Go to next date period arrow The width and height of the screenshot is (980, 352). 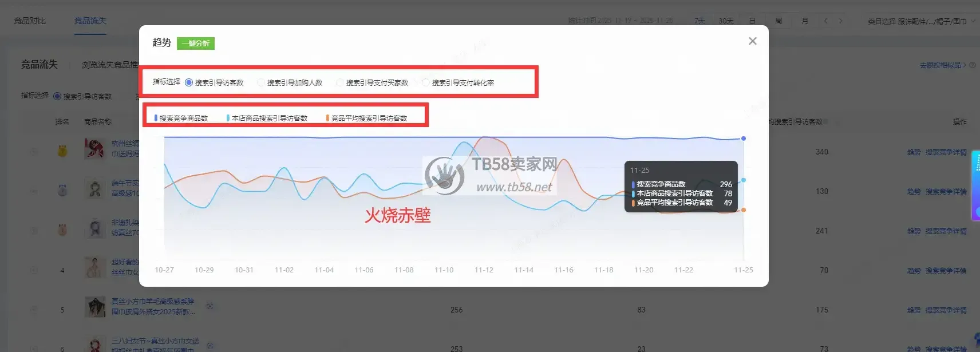tap(840, 21)
